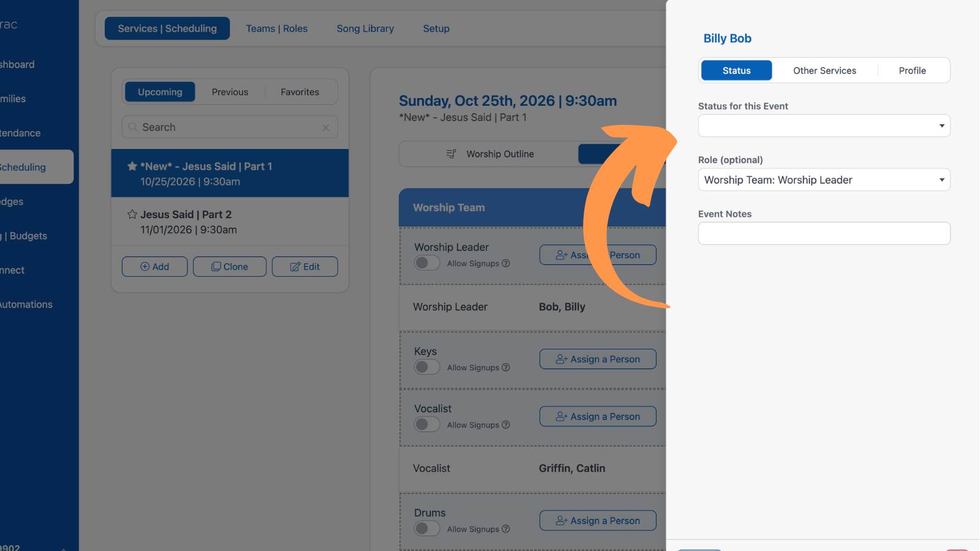
Task: Switch on Allow Signups for Drums
Action: [x=427, y=529]
